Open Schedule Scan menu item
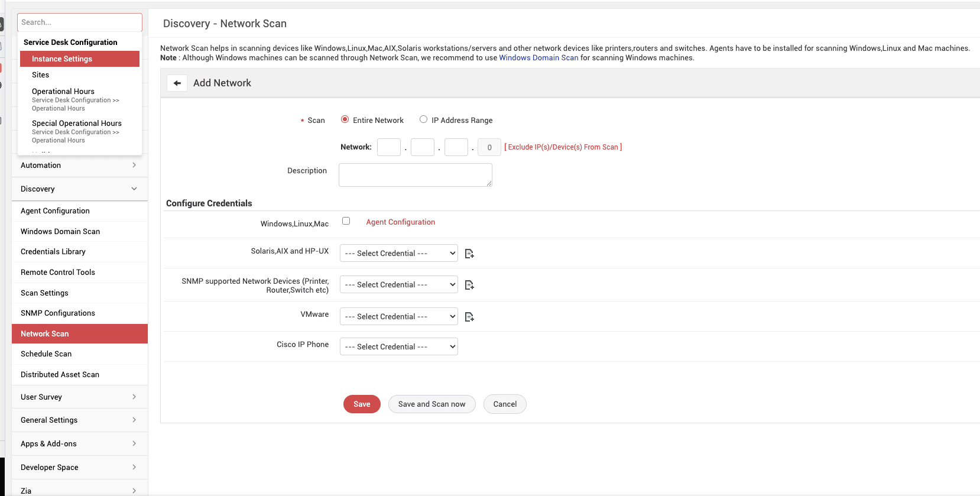This screenshot has height=496, width=980. (80, 354)
